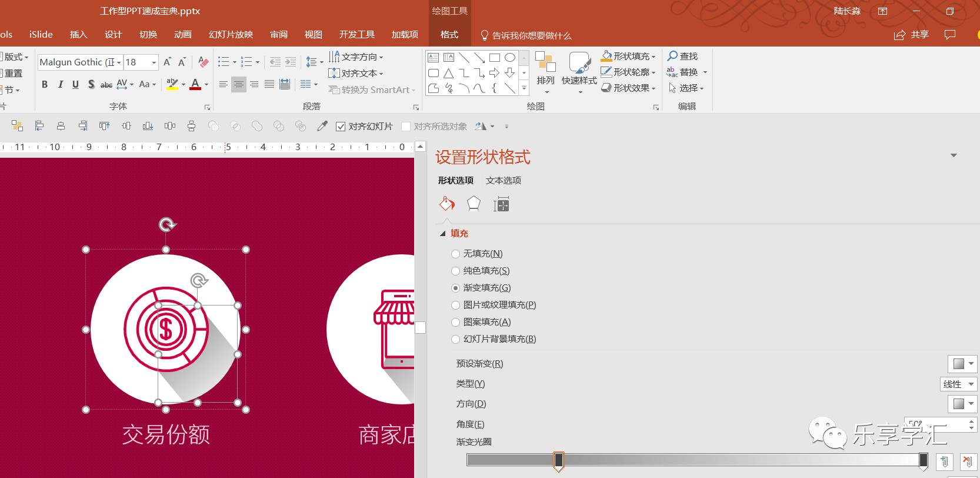Open 形状轮廓 shape outline dropdown

point(628,72)
